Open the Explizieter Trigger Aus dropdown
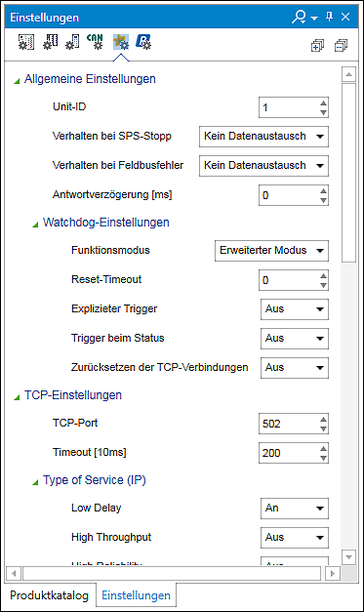 (x=295, y=309)
